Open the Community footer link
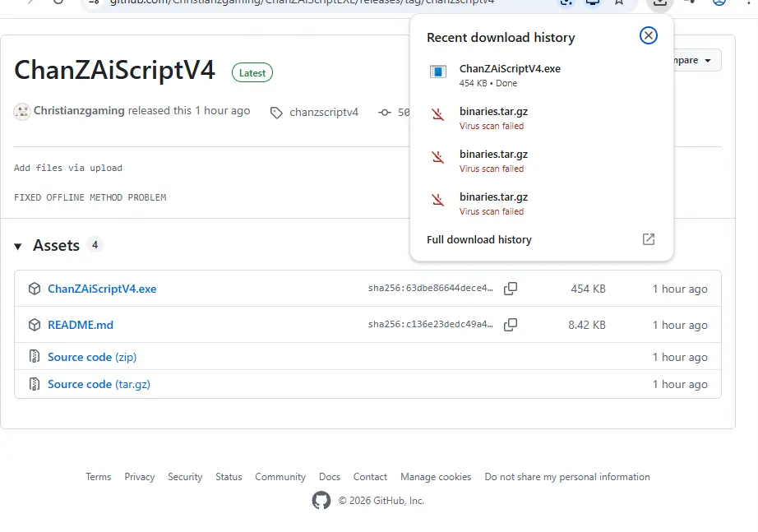 [x=280, y=477]
